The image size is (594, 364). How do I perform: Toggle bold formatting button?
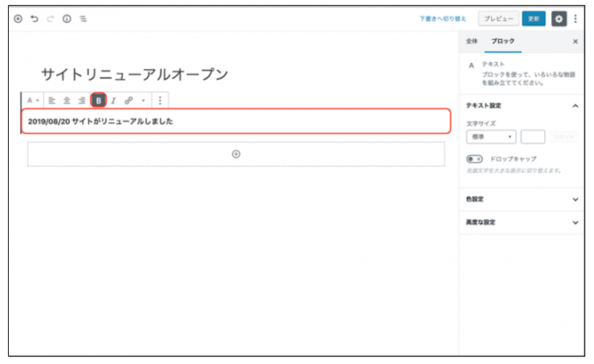click(x=98, y=100)
